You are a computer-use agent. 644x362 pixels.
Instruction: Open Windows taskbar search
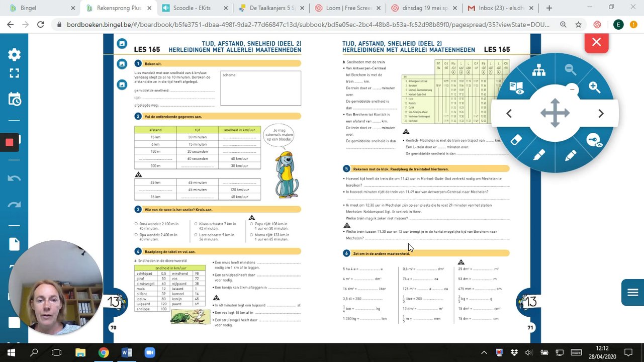(x=34, y=353)
